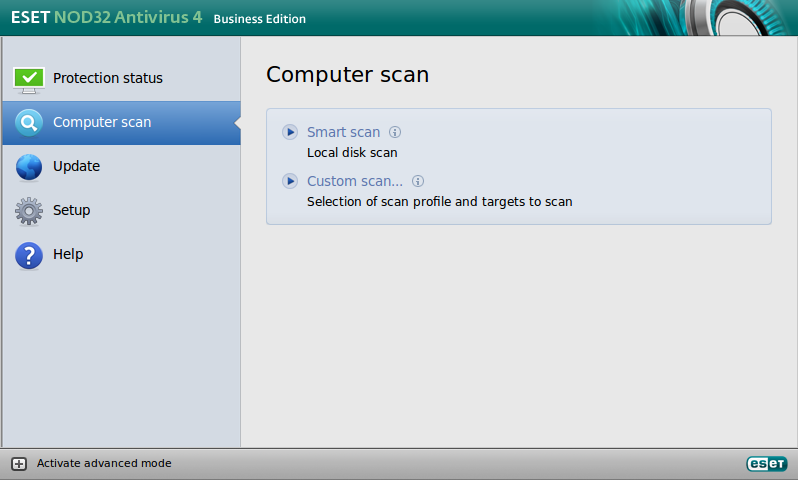The height and width of the screenshot is (480, 798).
Task: Click the info icon next to Custom scan
Action: pos(418,181)
